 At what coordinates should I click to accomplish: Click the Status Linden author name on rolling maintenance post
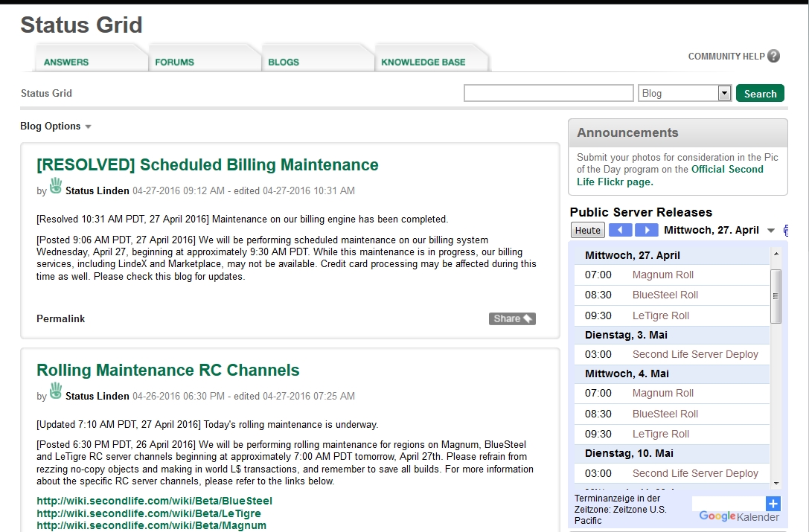click(x=97, y=397)
